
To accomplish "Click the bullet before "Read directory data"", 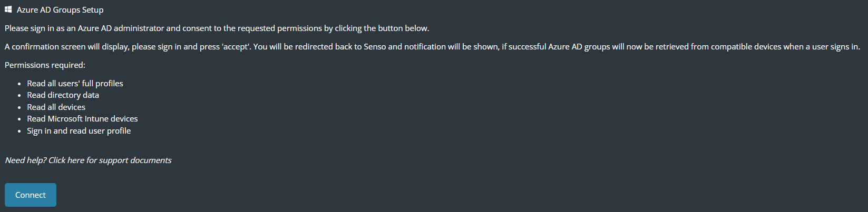I will (19, 96).
